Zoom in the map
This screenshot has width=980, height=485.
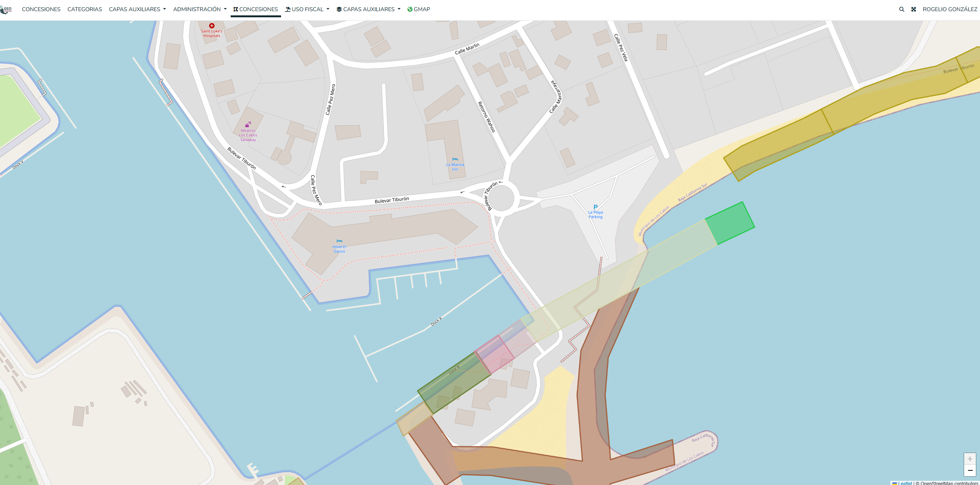point(970,459)
